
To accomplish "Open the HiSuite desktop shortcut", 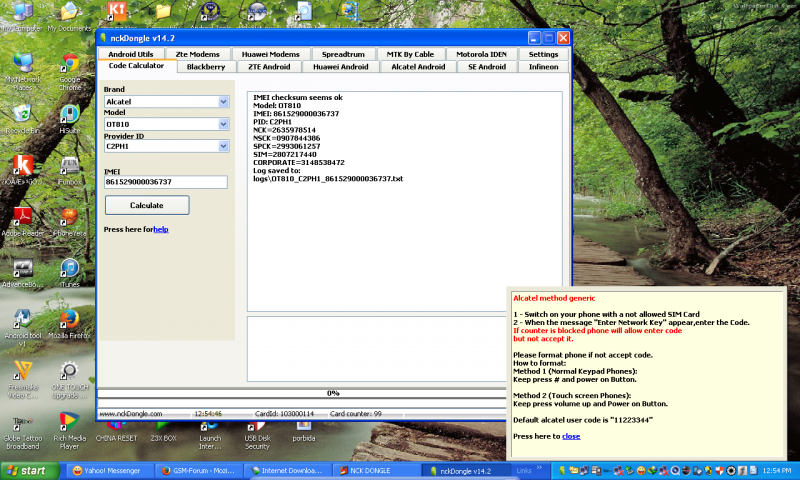I will [69, 116].
